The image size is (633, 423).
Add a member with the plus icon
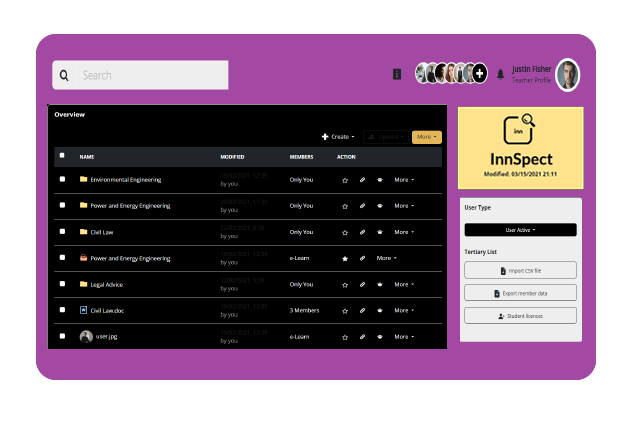point(480,73)
